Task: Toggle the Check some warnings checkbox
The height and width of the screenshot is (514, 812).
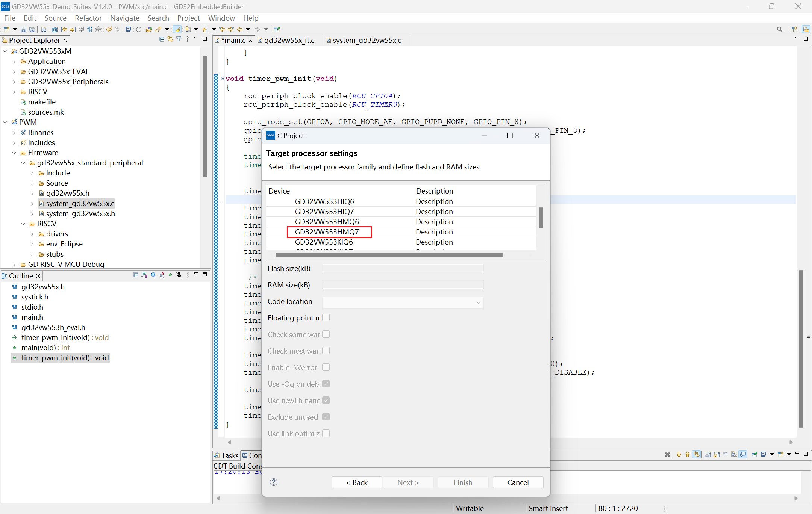Action: click(326, 334)
